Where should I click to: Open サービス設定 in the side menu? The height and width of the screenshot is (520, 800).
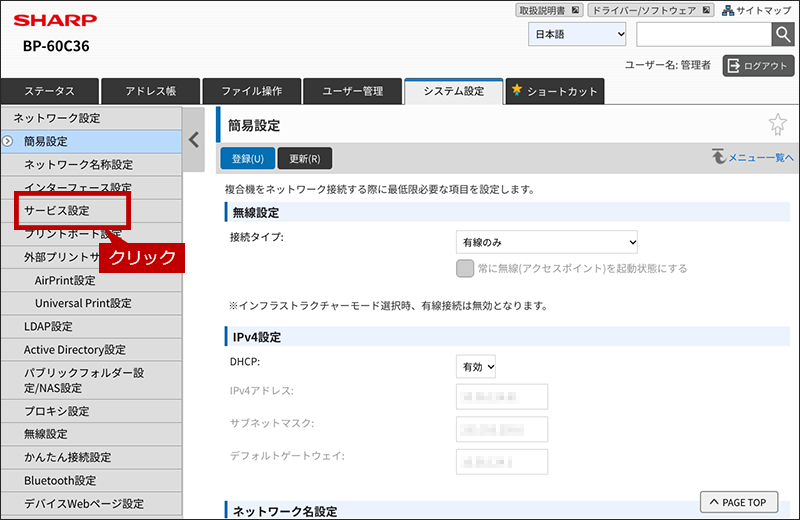point(91,211)
